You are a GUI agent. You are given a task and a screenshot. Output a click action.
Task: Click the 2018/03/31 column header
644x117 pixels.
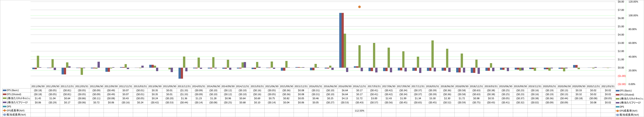click(x=433, y=86)
